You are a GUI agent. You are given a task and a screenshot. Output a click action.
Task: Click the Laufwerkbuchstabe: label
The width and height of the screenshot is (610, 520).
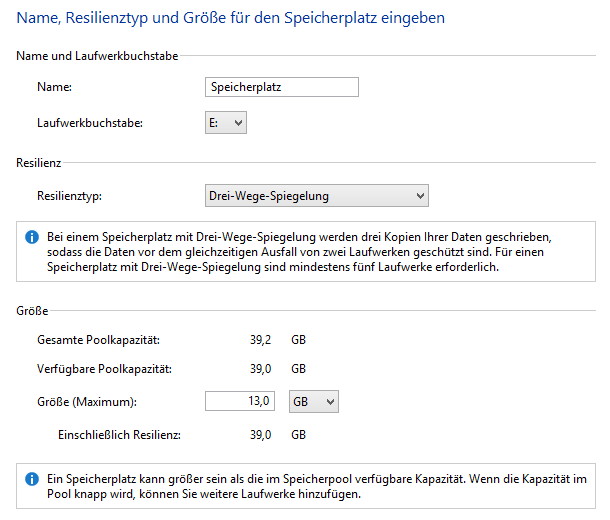click(x=90, y=123)
